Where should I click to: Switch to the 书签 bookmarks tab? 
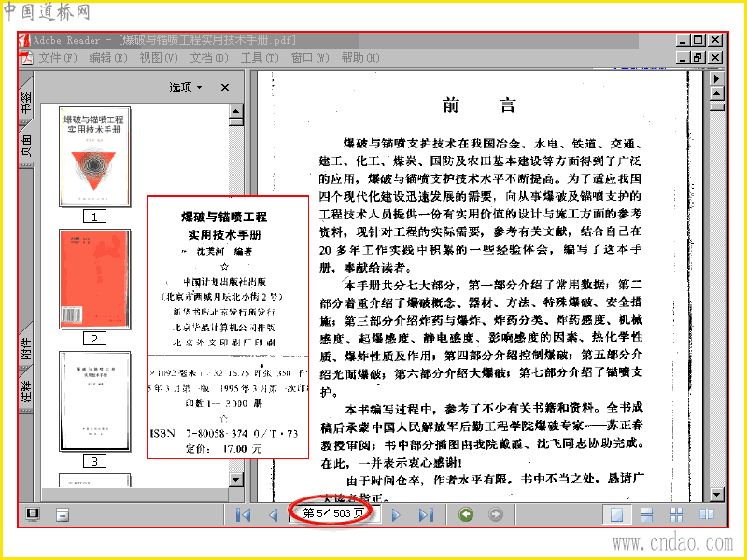click(x=26, y=101)
